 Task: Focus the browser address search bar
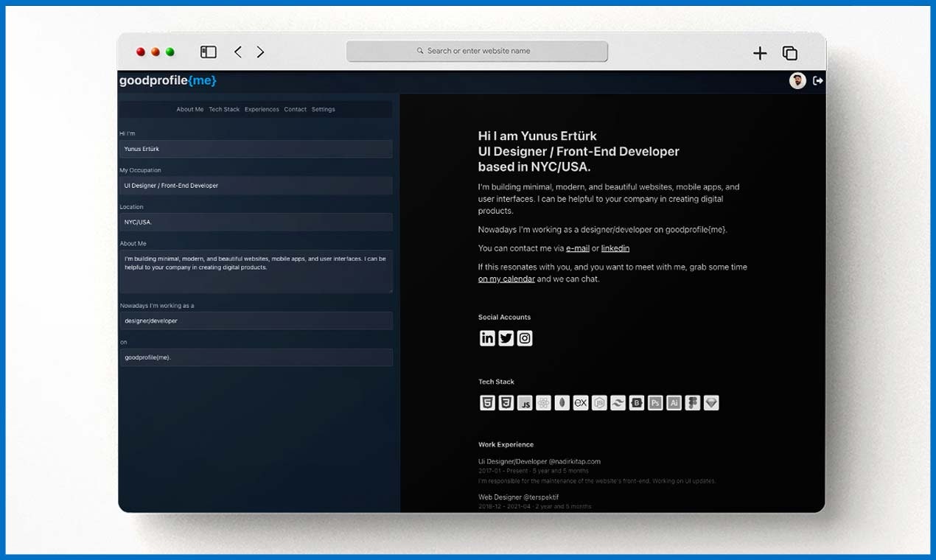(477, 51)
